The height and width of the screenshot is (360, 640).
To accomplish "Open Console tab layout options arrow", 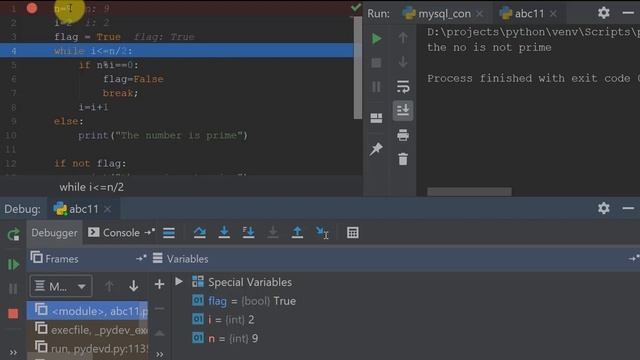I will pyautogui.click(x=149, y=232).
